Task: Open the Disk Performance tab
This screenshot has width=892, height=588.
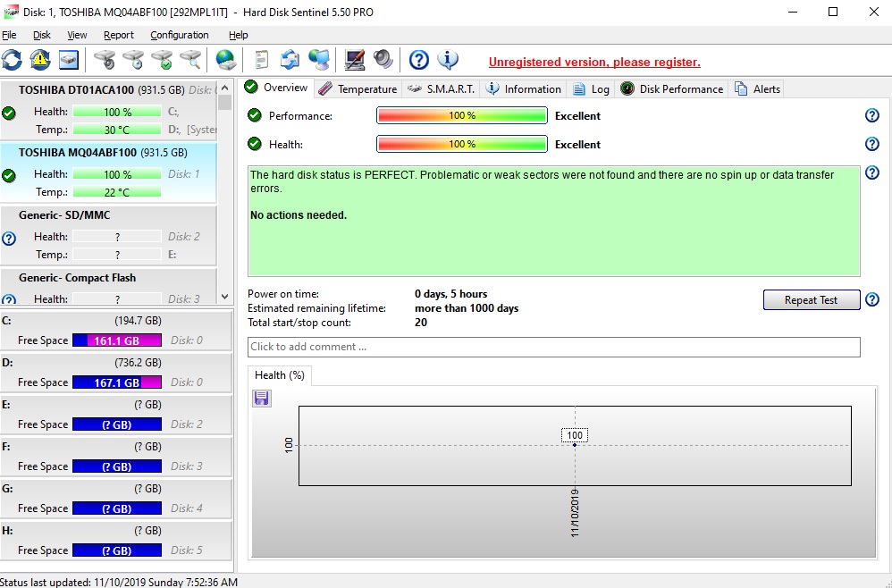Action: pos(672,88)
